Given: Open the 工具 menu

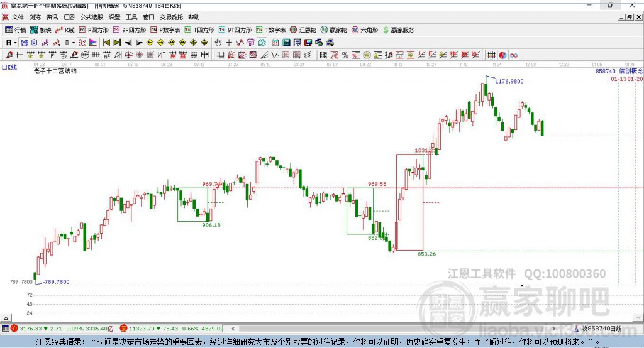Looking at the screenshot, I should (x=131, y=17).
